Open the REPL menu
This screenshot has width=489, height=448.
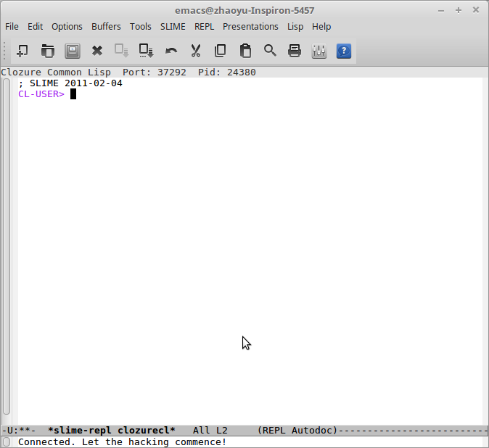click(205, 27)
